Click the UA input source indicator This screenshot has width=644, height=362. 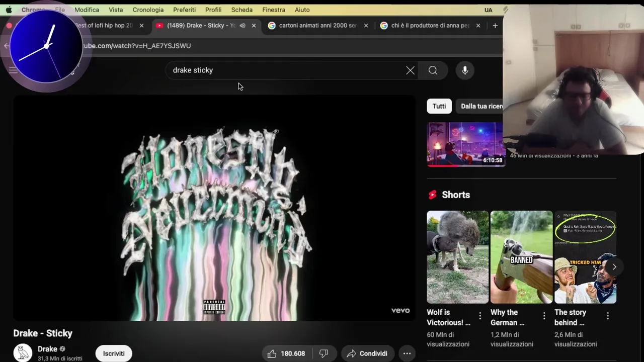point(488,10)
